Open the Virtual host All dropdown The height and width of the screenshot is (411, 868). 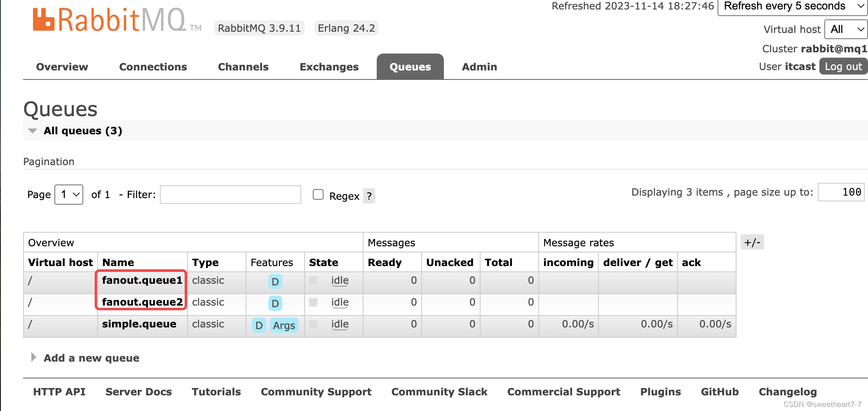coord(846,29)
